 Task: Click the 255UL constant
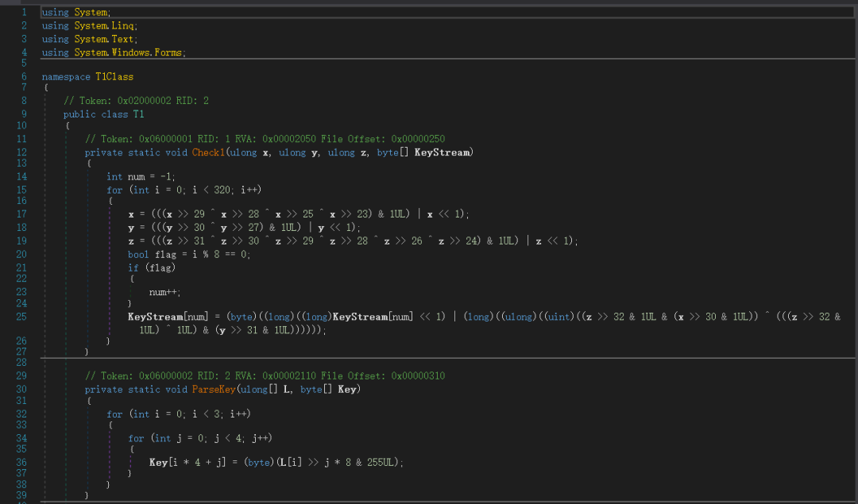381,463
